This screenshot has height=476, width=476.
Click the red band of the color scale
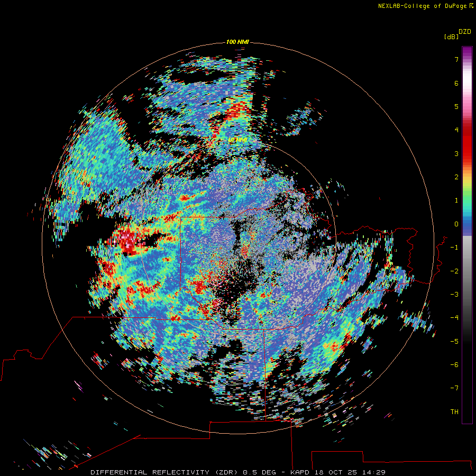467,143
